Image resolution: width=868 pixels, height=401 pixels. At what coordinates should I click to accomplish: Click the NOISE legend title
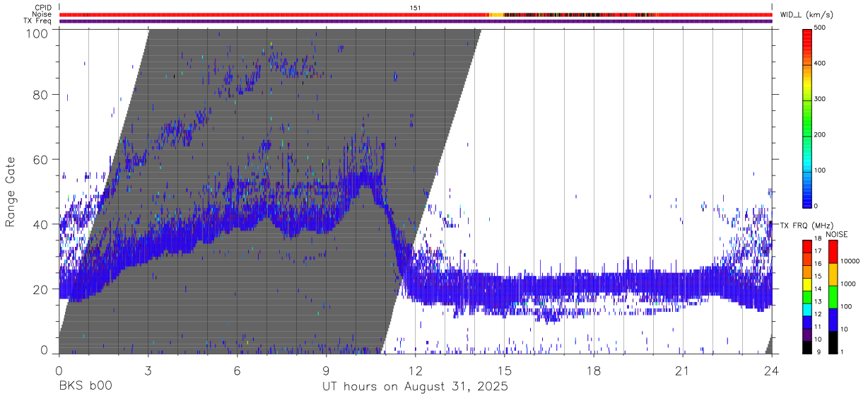coord(836,234)
